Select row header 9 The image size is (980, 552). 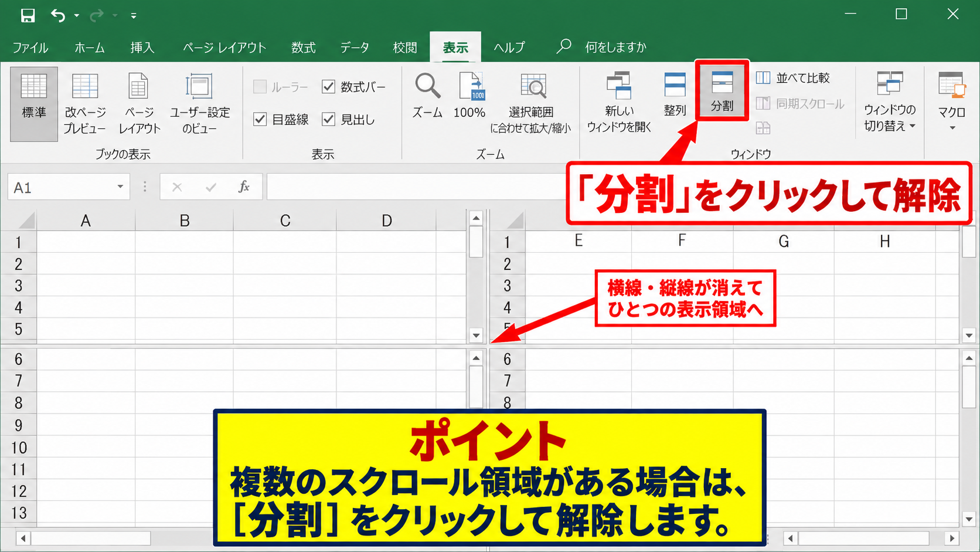[18, 425]
